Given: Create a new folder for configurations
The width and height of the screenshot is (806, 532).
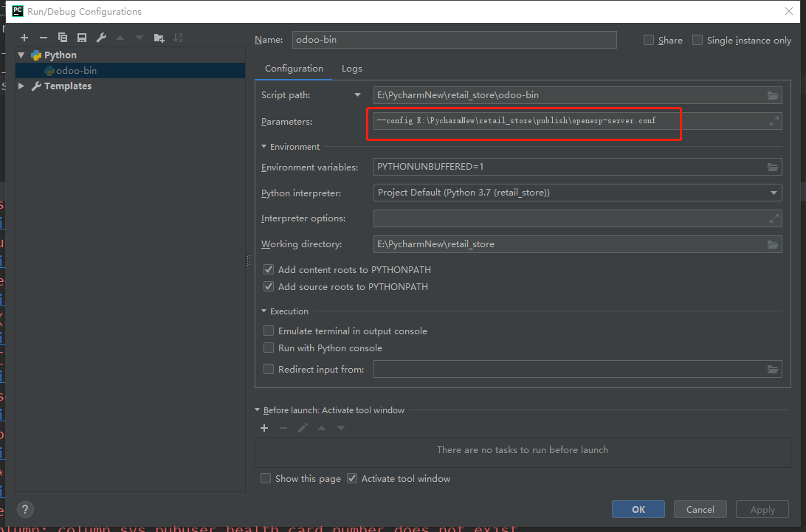Looking at the screenshot, I should pyautogui.click(x=159, y=38).
